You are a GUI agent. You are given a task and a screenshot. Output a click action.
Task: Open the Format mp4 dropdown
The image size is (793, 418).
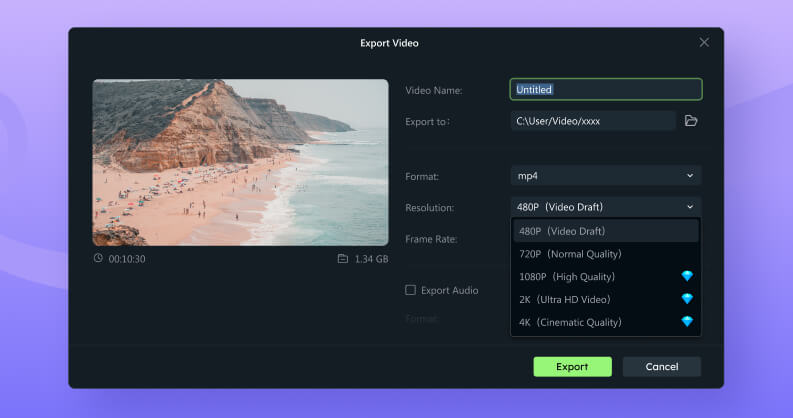pyautogui.click(x=605, y=176)
